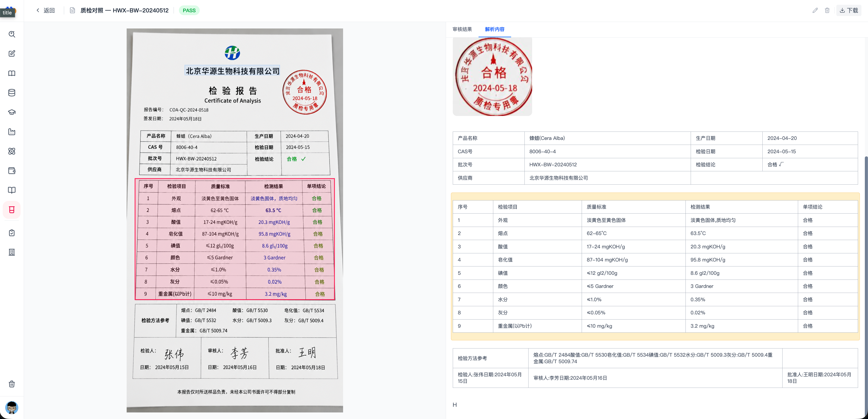
Task: Click report number COA-QC-2024-0518 in scan
Action: click(x=189, y=110)
